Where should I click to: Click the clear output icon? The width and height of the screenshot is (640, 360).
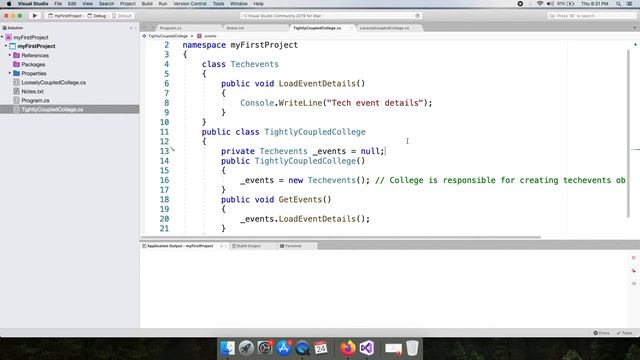pos(633,271)
